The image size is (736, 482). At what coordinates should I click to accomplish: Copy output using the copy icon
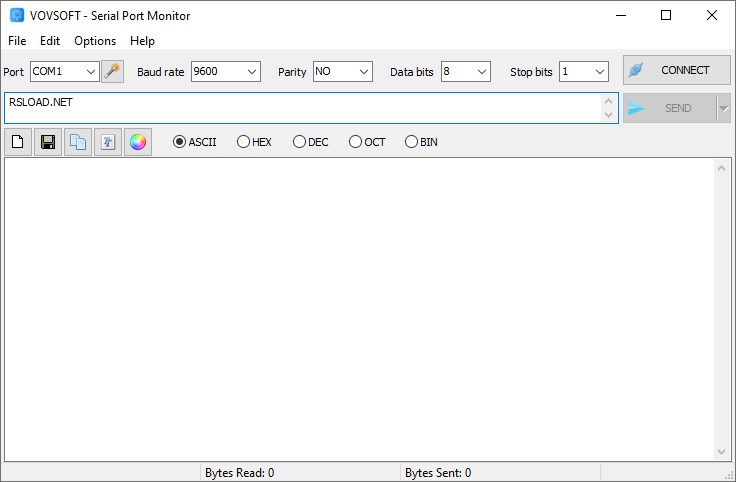pyautogui.click(x=78, y=142)
